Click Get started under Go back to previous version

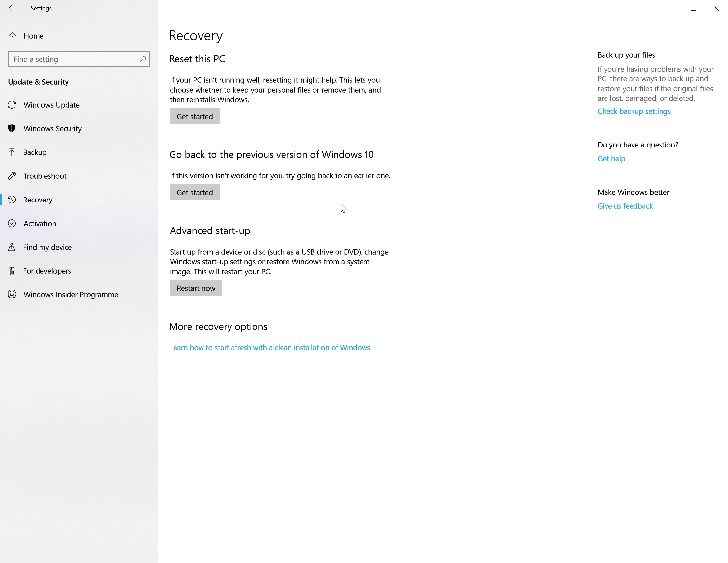point(195,192)
